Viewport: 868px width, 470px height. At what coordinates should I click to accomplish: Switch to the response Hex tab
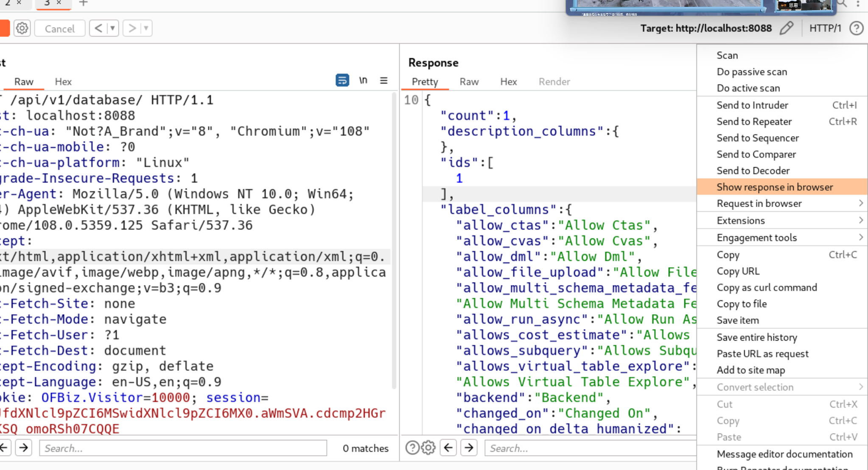(508, 81)
